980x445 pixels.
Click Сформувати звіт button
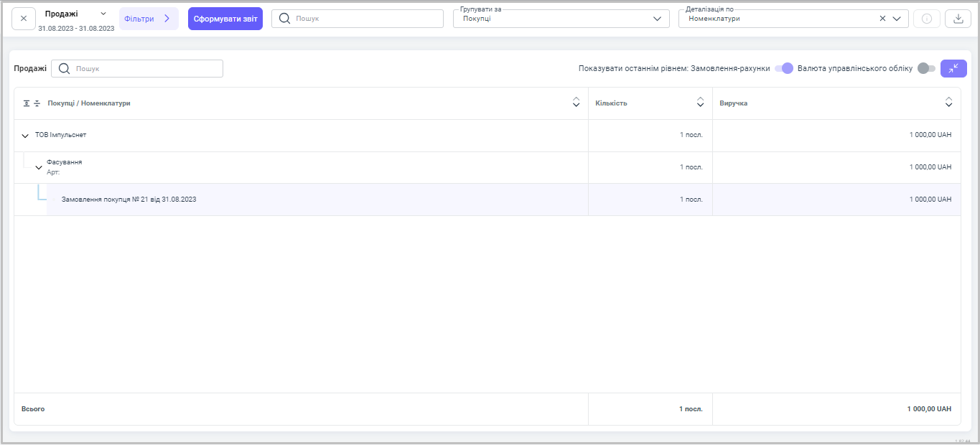click(225, 19)
